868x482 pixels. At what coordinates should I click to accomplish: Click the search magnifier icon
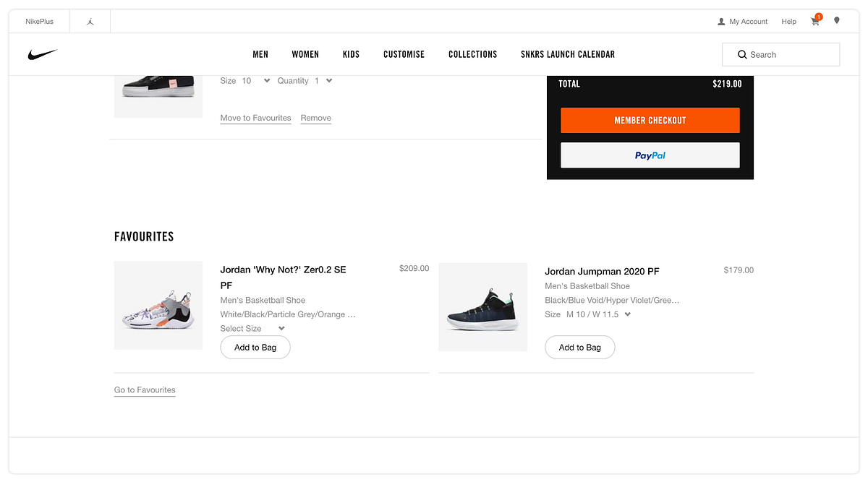coord(742,54)
